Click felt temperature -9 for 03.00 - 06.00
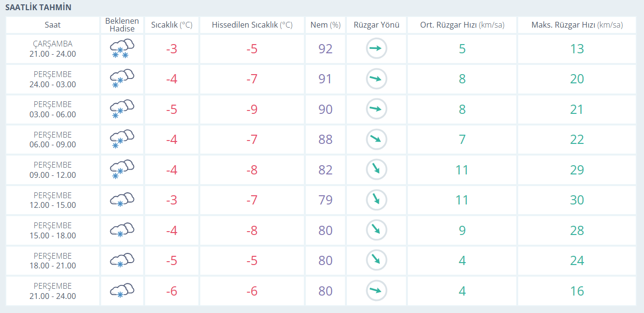The image size is (644, 313). click(x=252, y=110)
